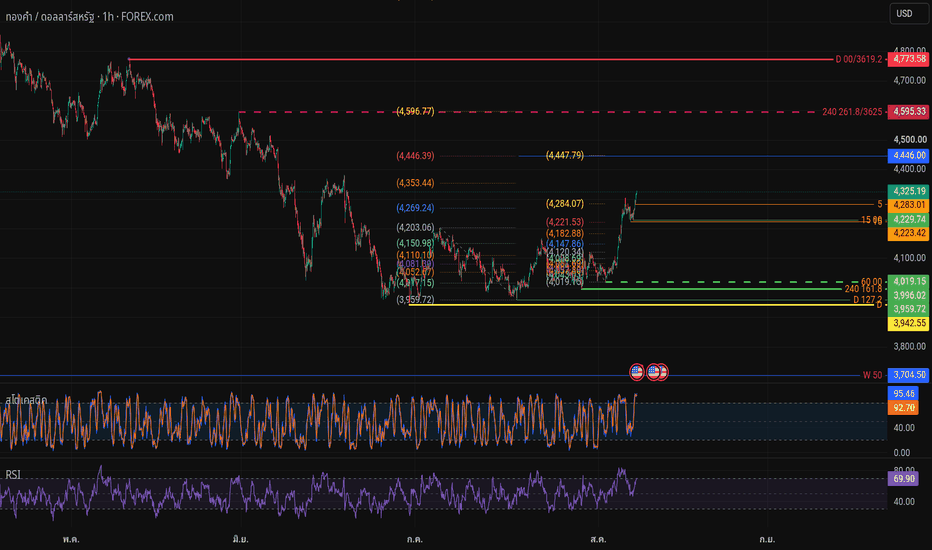Click the gold/USD 1h FOREX.com symbol title
Viewport: 932px width, 550px height.
[90, 17]
